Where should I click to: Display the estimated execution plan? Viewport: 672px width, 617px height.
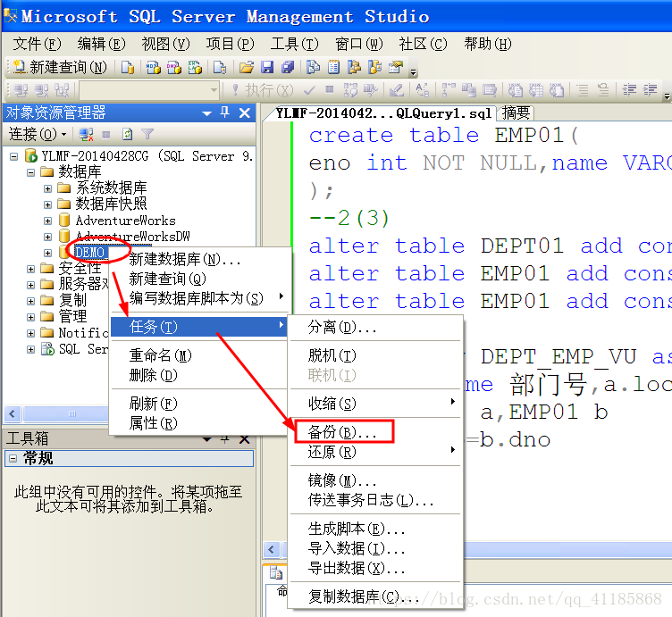350,90
